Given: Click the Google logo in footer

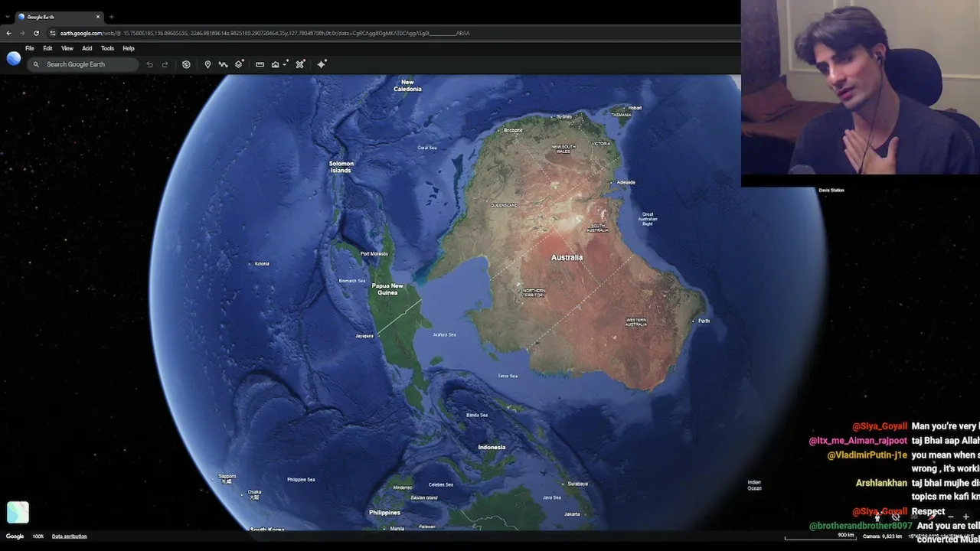Looking at the screenshot, I should [x=15, y=536].
